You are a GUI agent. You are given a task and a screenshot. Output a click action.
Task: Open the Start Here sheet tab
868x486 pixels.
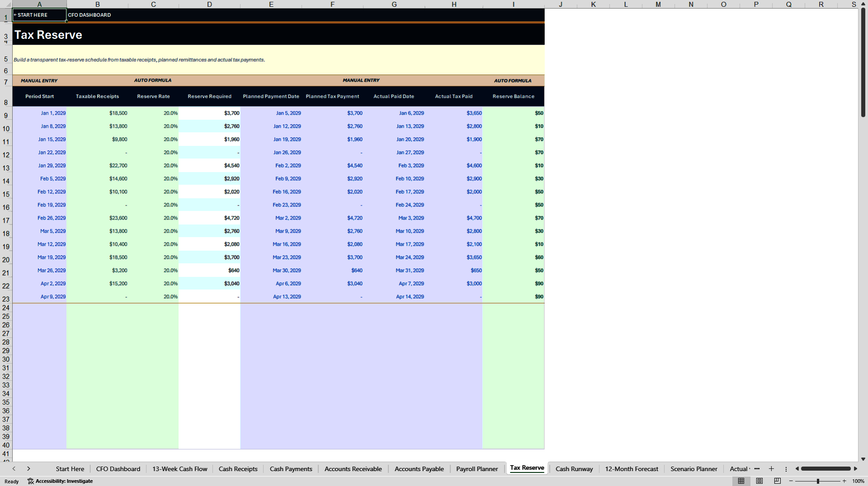70,469
